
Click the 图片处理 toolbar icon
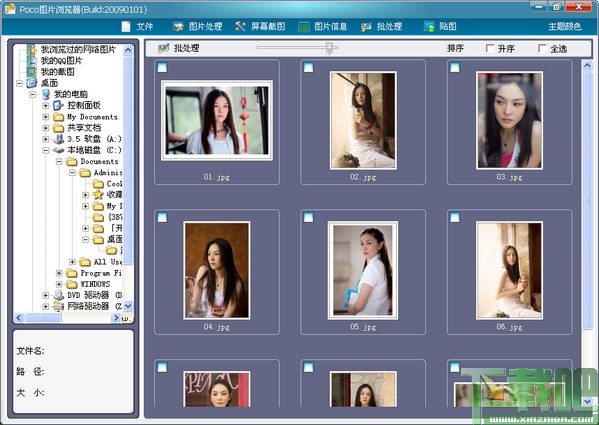point(178,26)
